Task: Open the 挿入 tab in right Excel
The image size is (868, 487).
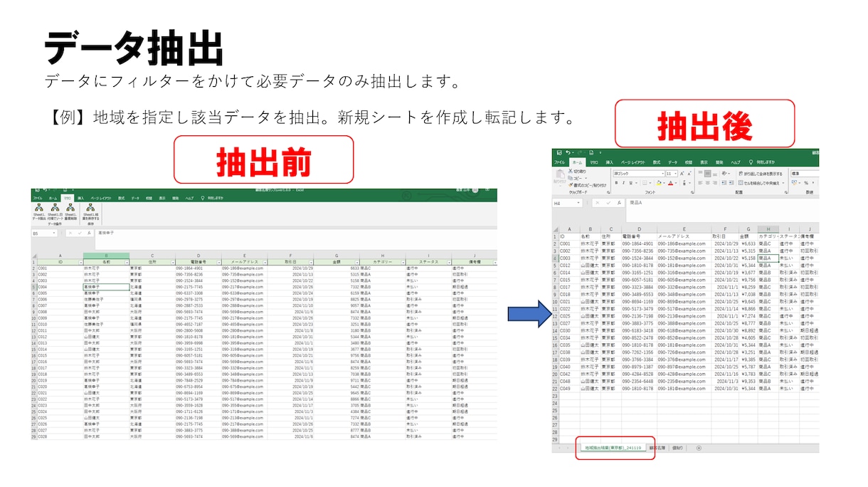Action: pos(610,162)
